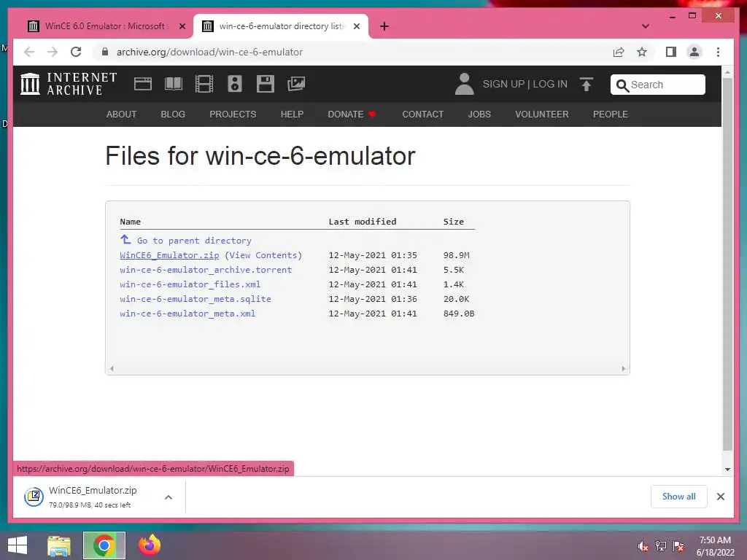Viewport: 747px width, 560px height.
Task: Open Firefox from the taskbar
Action: point(149,545)
